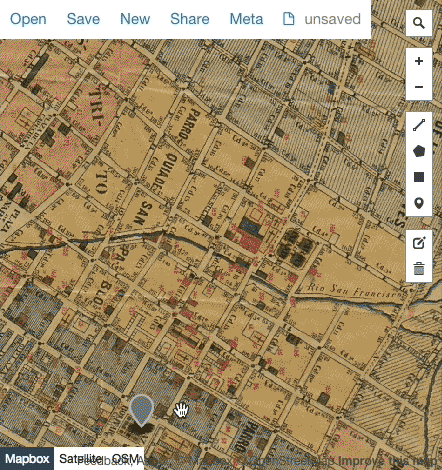Open the Share option

point(190,19)
